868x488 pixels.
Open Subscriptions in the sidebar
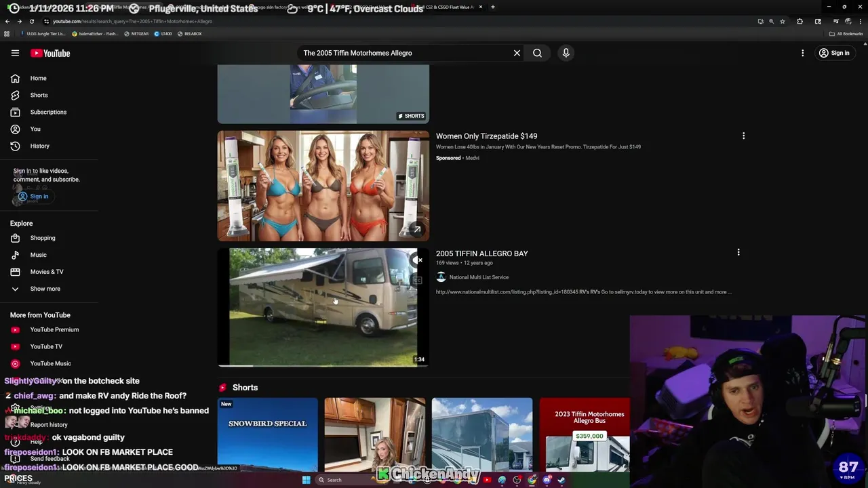[x=49, y=112]
